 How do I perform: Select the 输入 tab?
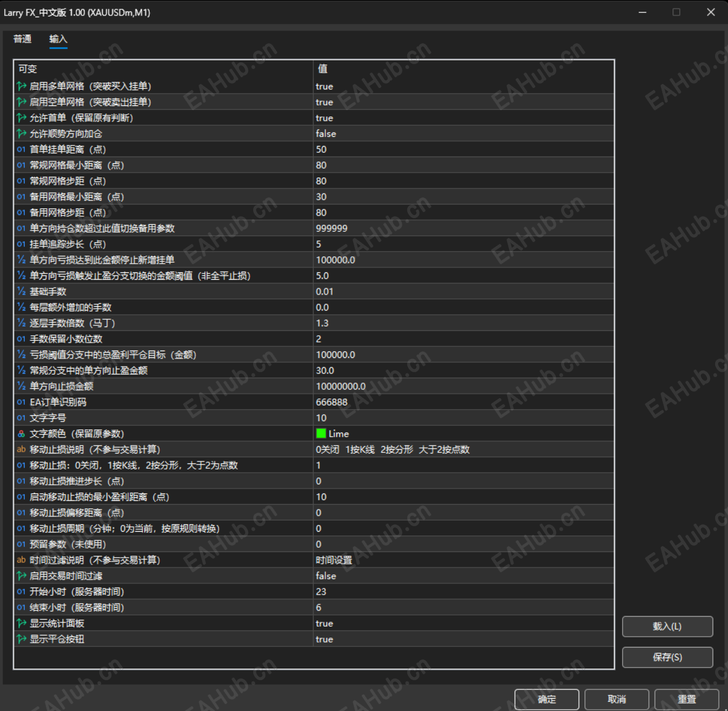coord(58,39)
